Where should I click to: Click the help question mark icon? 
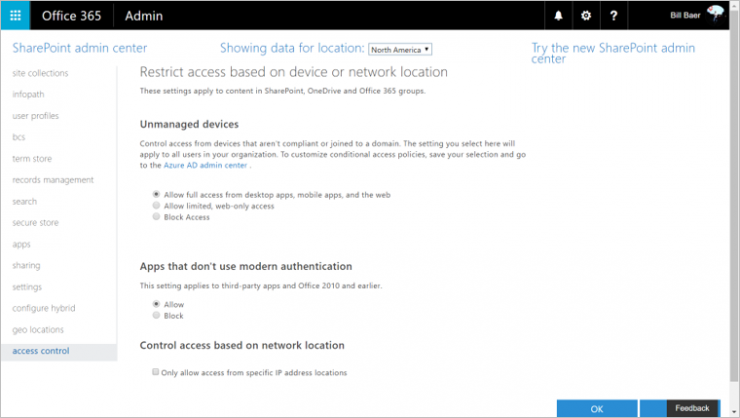point(613,16)
